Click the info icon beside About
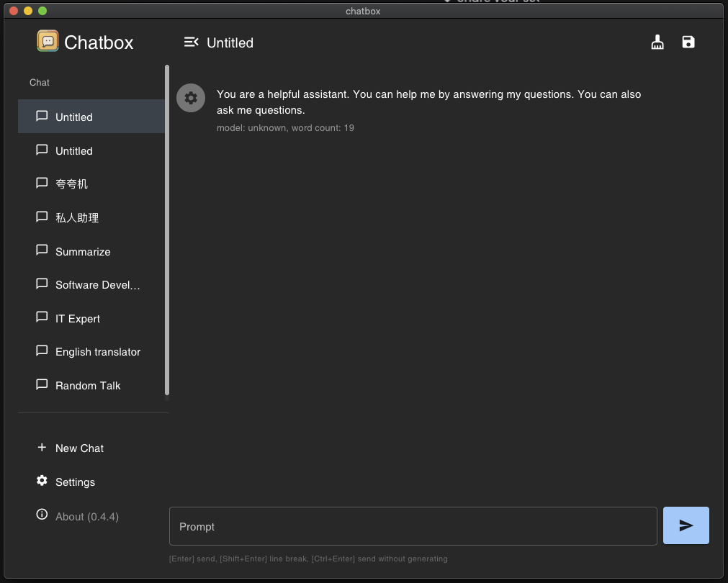The image size is (728, 583). point(42,515)
